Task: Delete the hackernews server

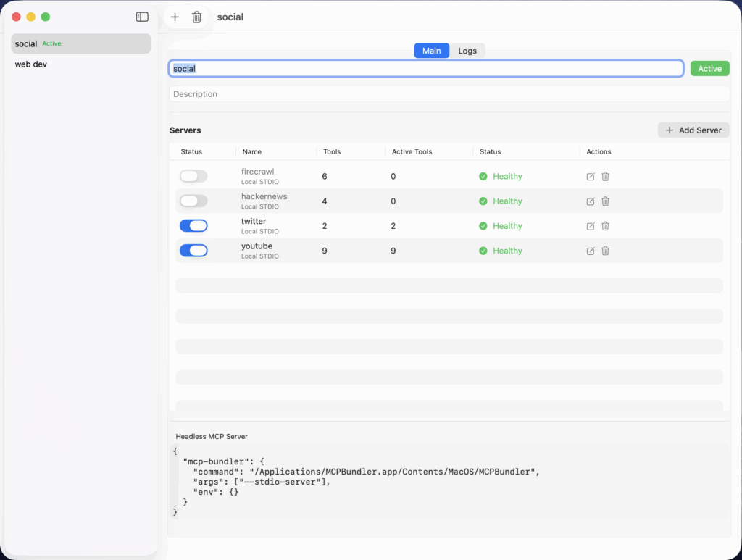Action: point(606,201)
